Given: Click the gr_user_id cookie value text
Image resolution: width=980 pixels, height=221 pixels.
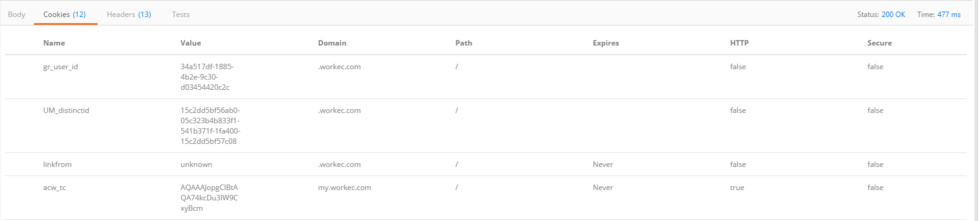Looking at the screenshot, I should tap(207, 77).
